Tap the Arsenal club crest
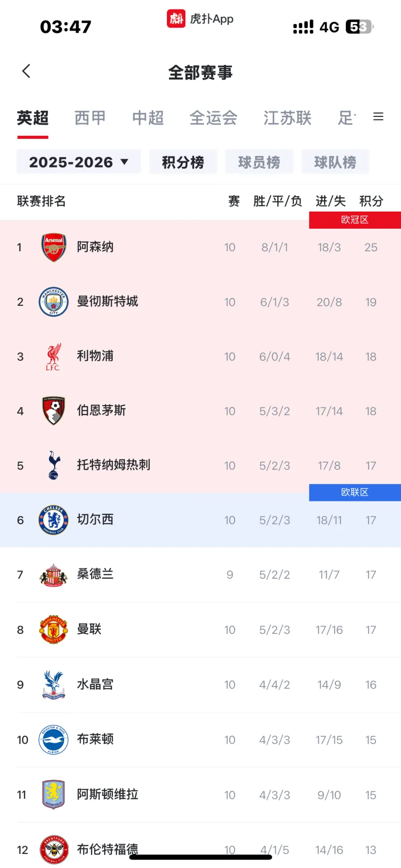 (x=54, y=247)
